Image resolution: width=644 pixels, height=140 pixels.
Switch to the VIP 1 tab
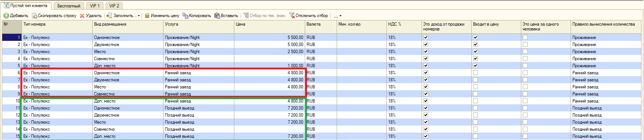[95, 6]
